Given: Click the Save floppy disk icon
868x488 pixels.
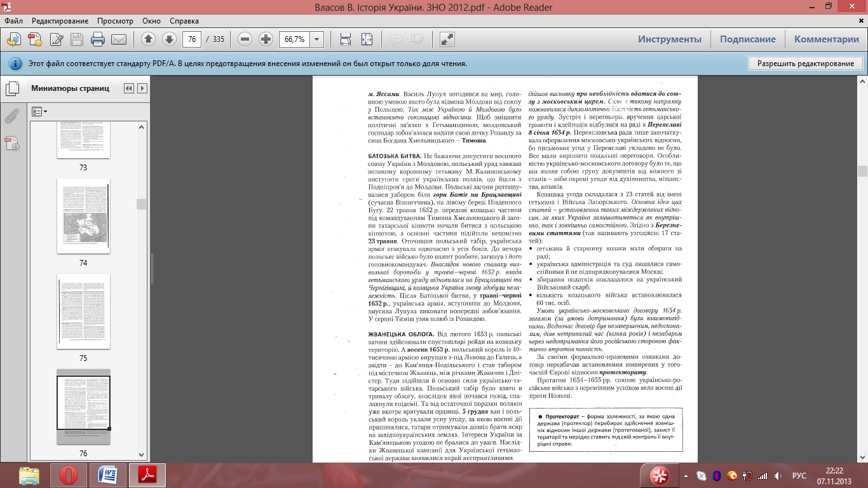Looking at the screenshot, I should coord(77,39).
